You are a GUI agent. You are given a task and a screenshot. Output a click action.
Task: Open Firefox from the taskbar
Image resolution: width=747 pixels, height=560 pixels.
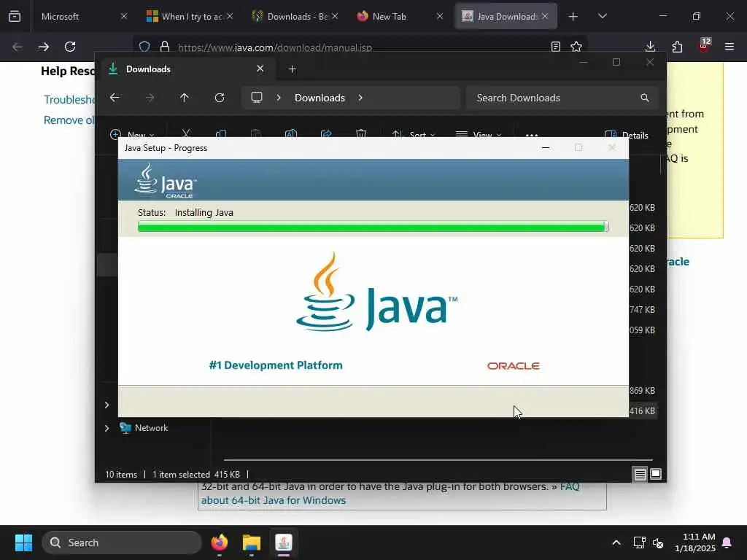pyautogui.click(x=220, y=542)
